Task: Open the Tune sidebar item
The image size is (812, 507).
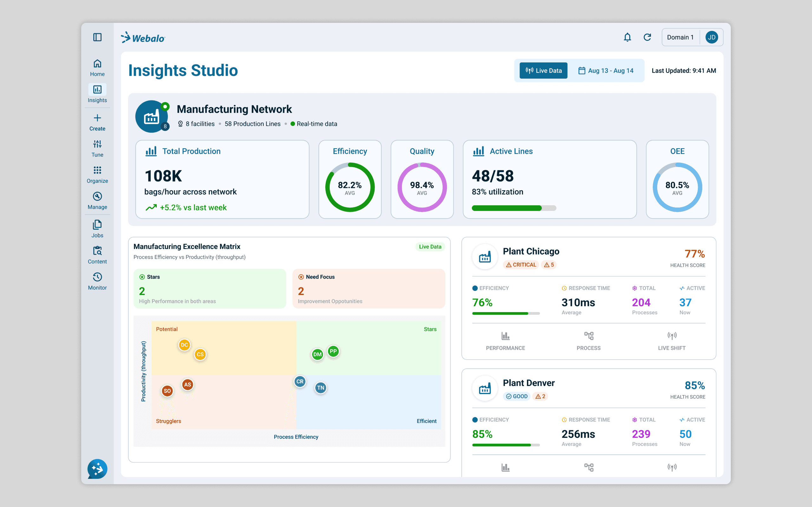Action: tap(97, 148)
